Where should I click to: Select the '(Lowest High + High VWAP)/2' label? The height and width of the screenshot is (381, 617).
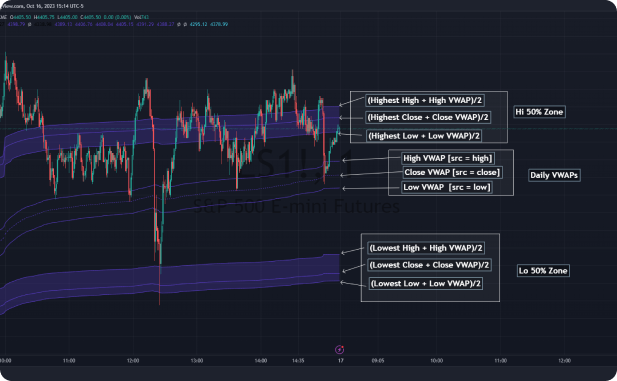point(426,248)
